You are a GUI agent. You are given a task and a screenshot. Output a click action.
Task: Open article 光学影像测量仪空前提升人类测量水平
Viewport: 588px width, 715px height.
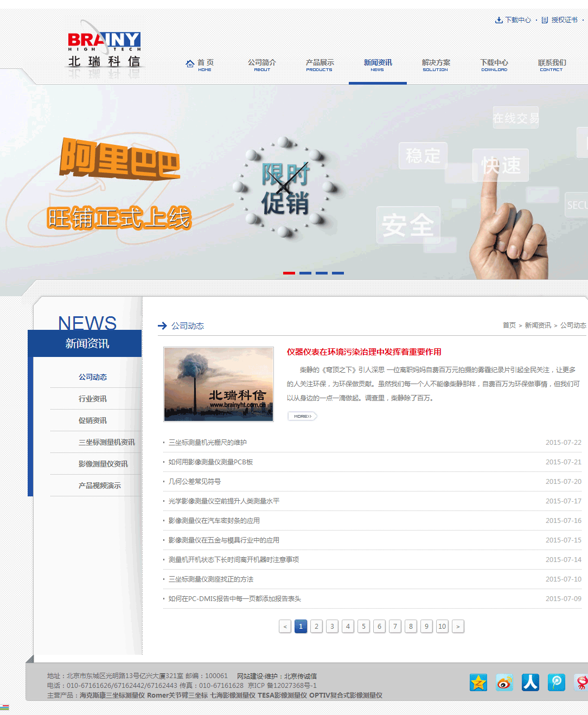pos(224,501)
